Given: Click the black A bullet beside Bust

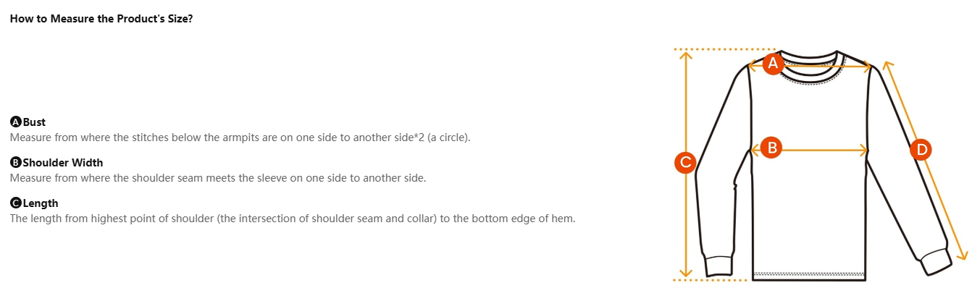Looking at the screenshot, I should [15, 122].
